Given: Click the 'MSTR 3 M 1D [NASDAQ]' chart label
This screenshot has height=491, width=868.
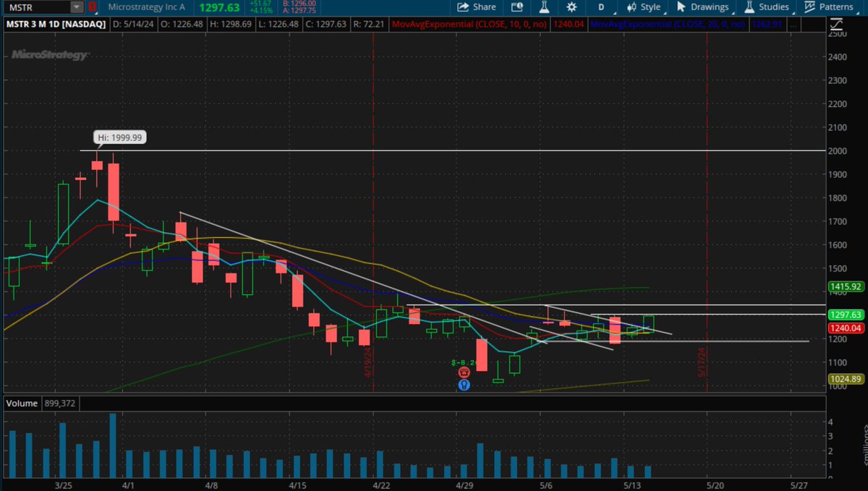Looking at the screenshot, I should click(x=56, y=25).
